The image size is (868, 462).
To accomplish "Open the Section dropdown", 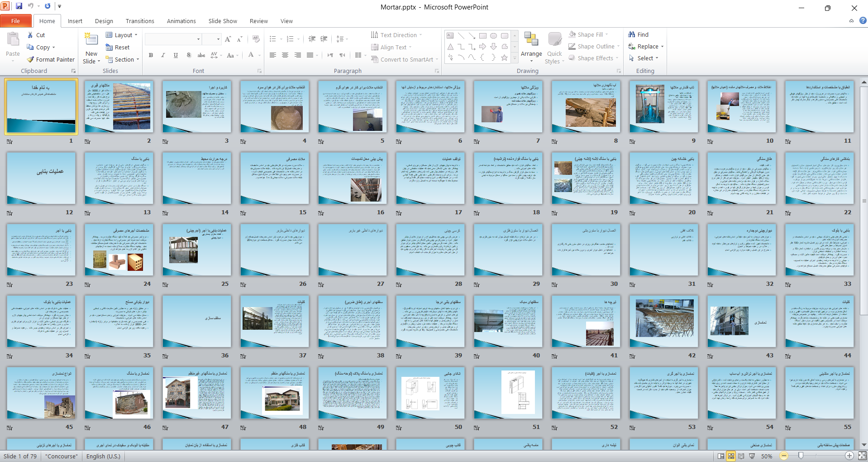I will [x=122, y=59].
